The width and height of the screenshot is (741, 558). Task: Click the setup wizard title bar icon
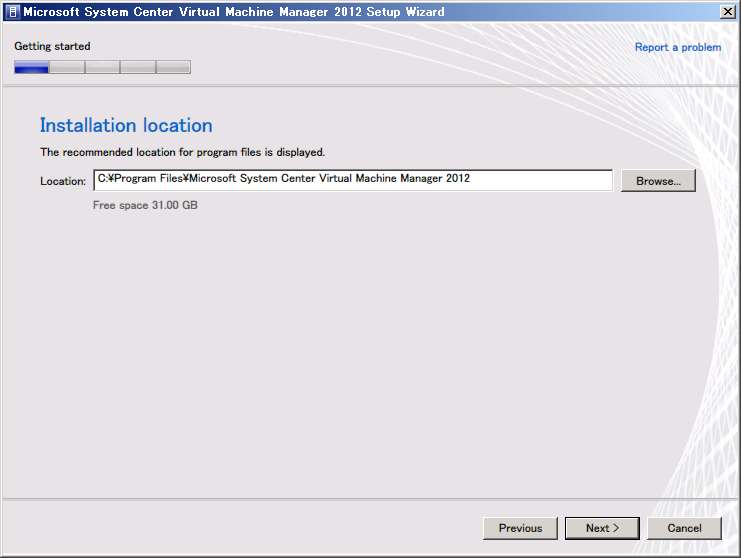click(x=13, y=12)
